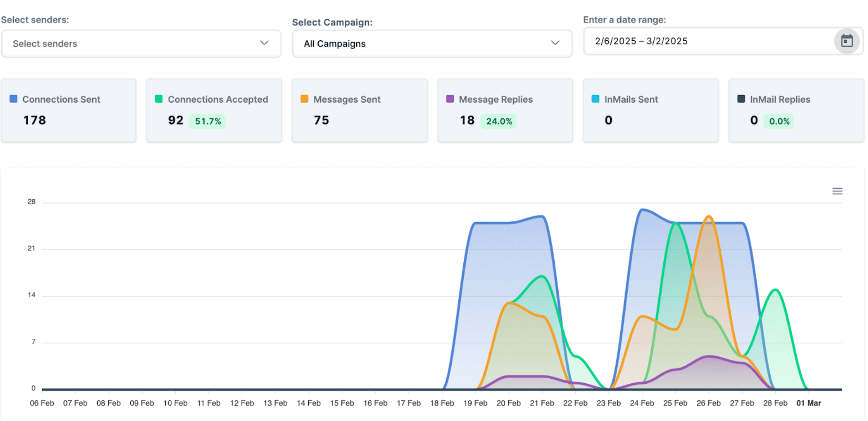The image size is (868, 421).
Task: Click the 21 Feb x-axis label
Action: point(542,403)
